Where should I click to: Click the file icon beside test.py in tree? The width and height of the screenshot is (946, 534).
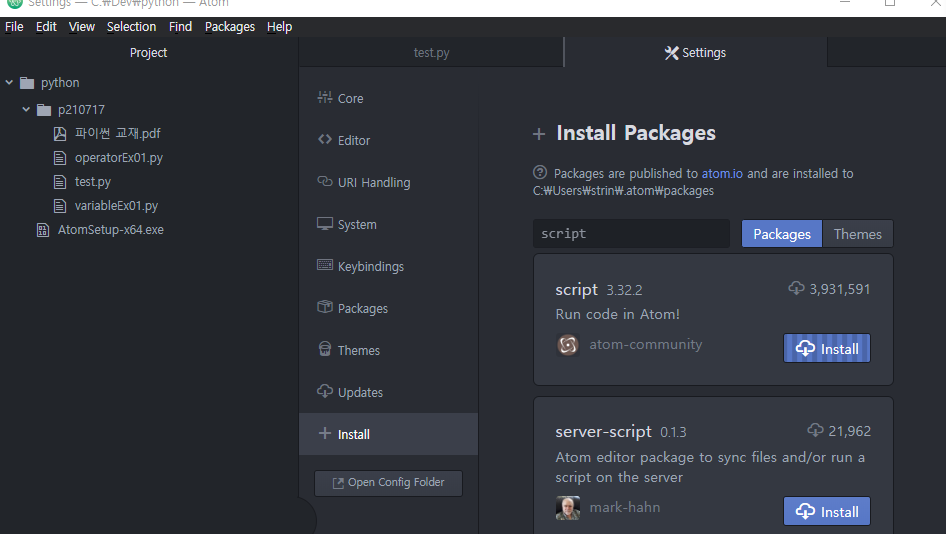point(60,182)
